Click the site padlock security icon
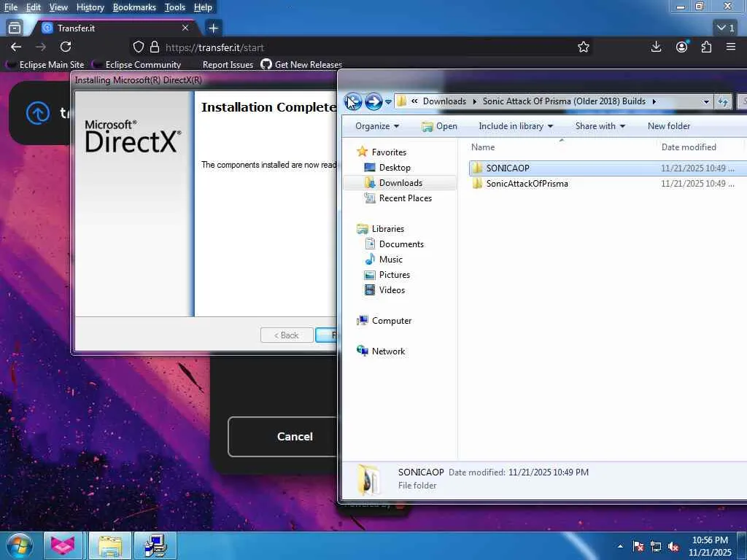Screen dimensions: 747x560 [x=155, y=47]
